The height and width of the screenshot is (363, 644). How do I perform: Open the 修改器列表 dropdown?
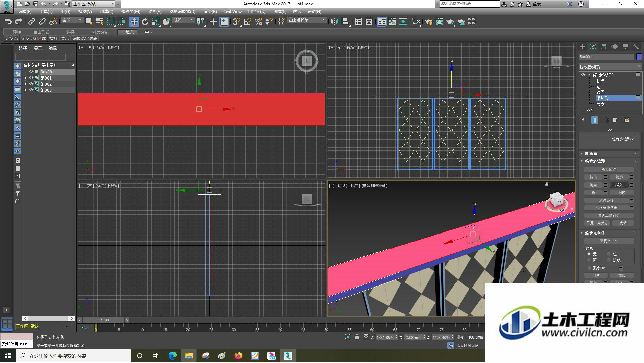pos(610,67)
